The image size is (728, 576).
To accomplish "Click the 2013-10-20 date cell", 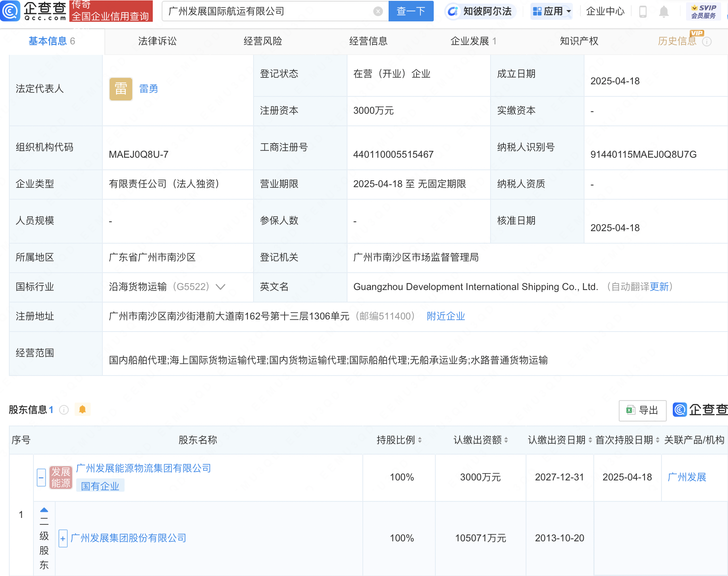I will click(560, 538).
